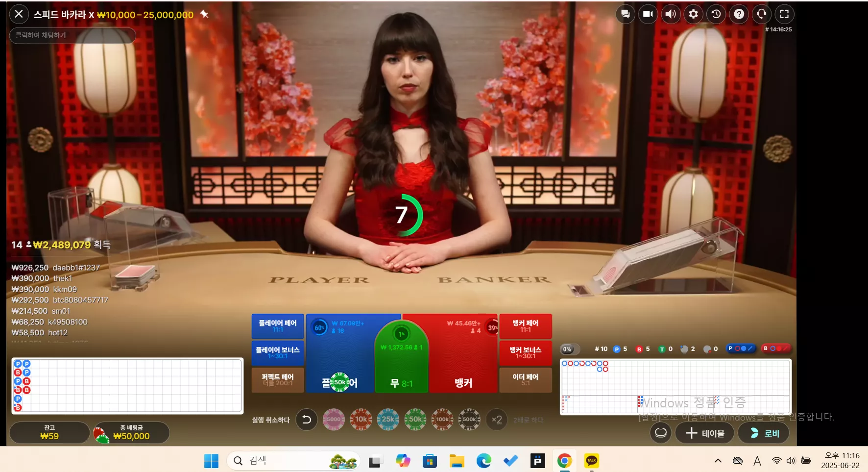This screenshot has width=868, height=472.
Task: Open Task View on the taskbar
Action: pyautogui.click(x=375, y=461)
